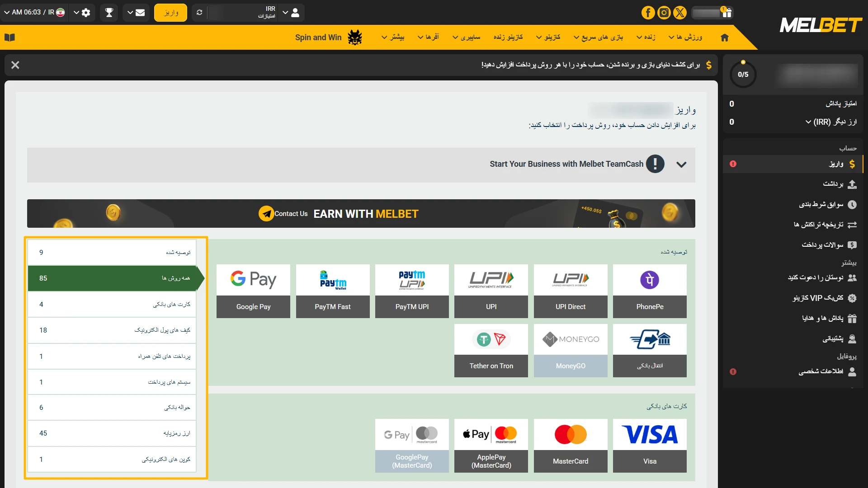Image resolution: width=868 pixels, height=488 pixels.
Task: Click the gift bonus icon
Action: 726,12
